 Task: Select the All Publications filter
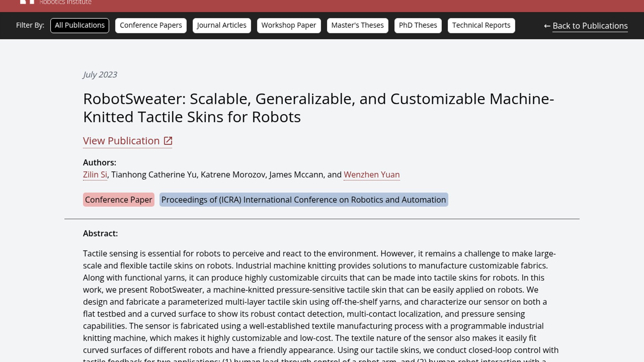79,25
